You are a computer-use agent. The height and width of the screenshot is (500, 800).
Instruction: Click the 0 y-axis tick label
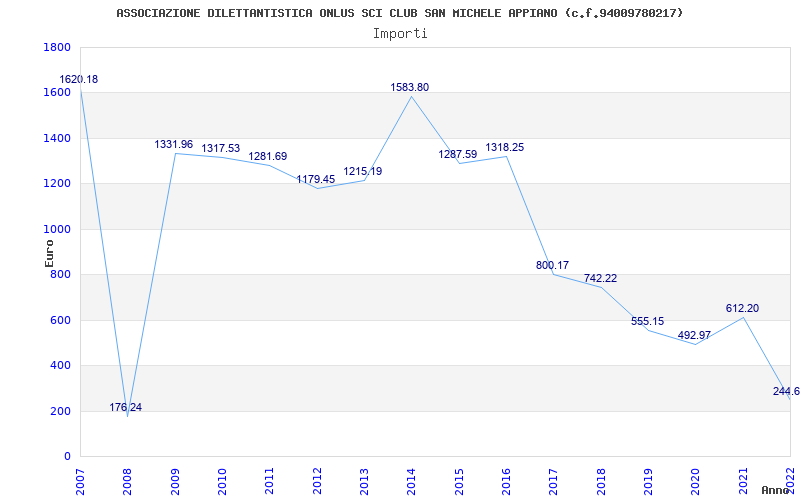(67, 457)
